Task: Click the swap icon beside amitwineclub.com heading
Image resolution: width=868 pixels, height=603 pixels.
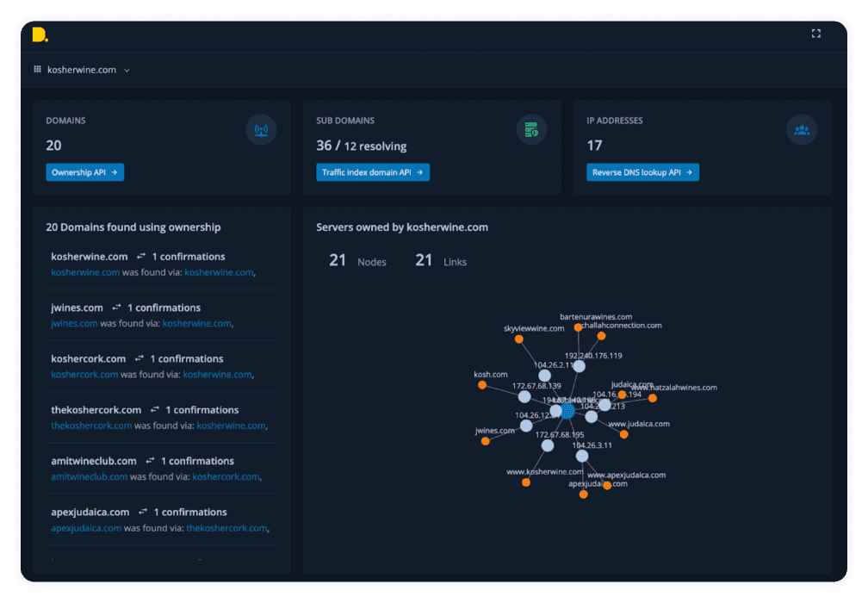Action: 150,461
